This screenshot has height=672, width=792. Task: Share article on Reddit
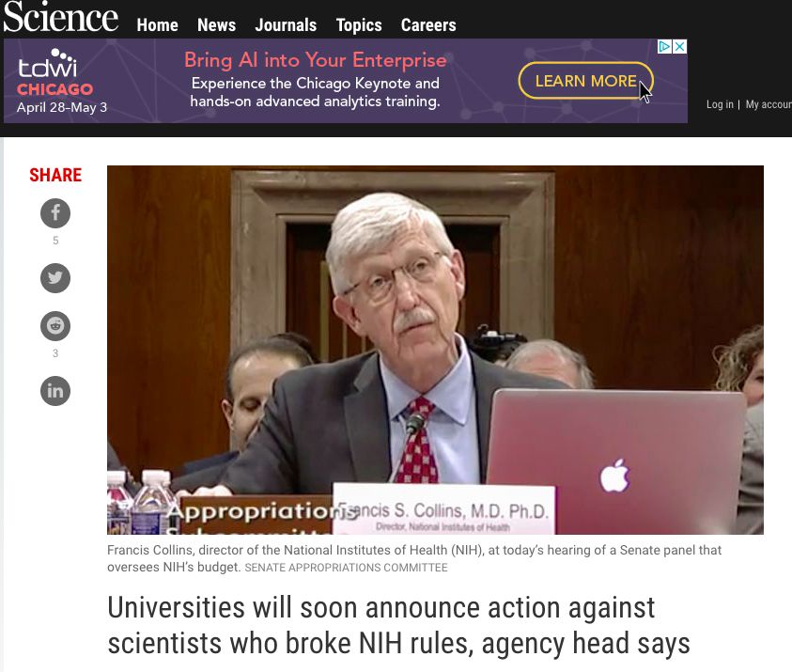pyautogui.click(x=55, y=326)
